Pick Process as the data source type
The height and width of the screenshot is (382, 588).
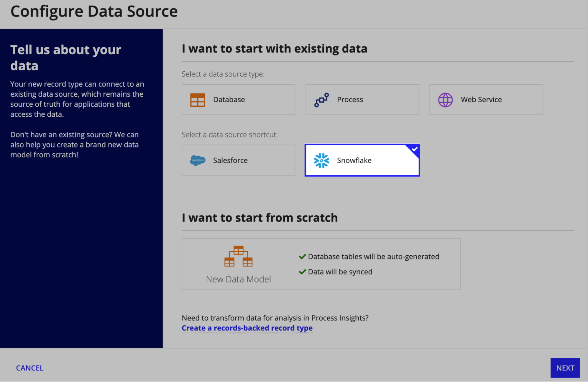point(362,100)
